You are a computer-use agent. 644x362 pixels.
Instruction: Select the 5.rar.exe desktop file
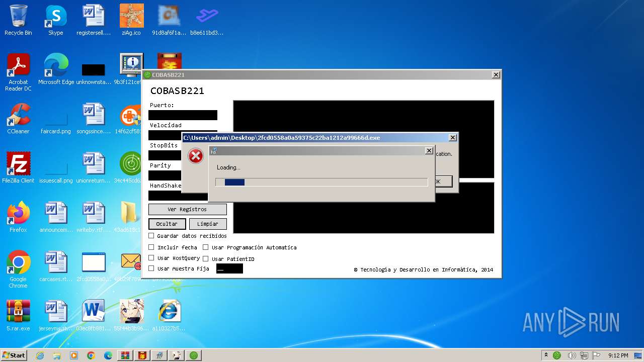[18, 315]
